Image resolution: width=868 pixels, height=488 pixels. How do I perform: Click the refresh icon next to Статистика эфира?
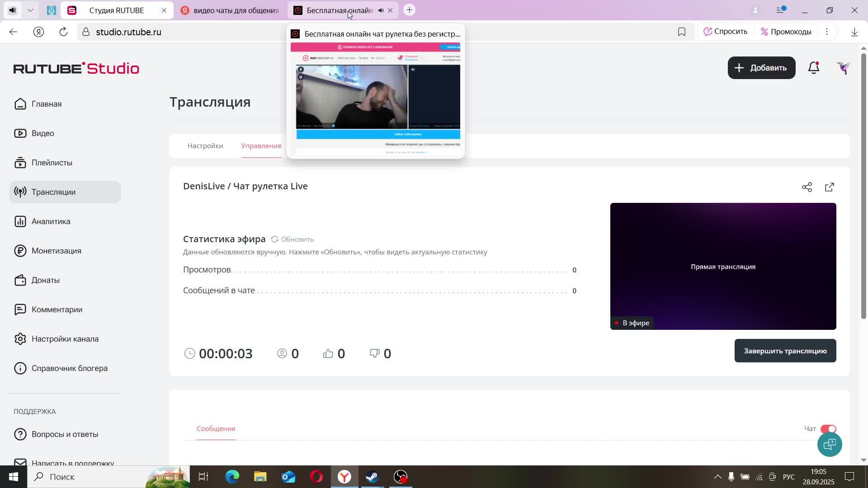(x=275, y=239)
